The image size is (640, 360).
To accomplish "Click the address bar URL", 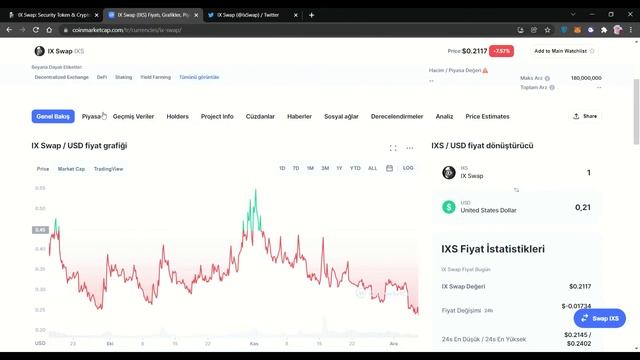I will 127,30.
